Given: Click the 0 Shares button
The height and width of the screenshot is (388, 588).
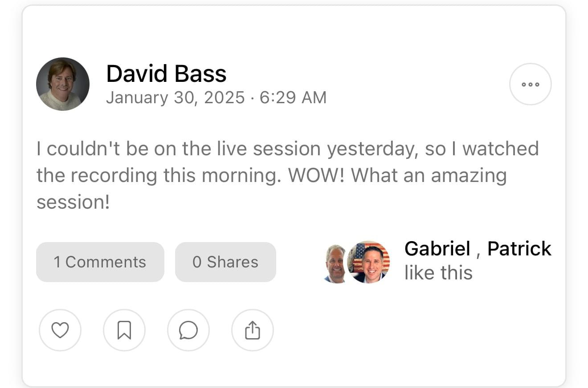Looking at the screenshot, I should (225, 262).
